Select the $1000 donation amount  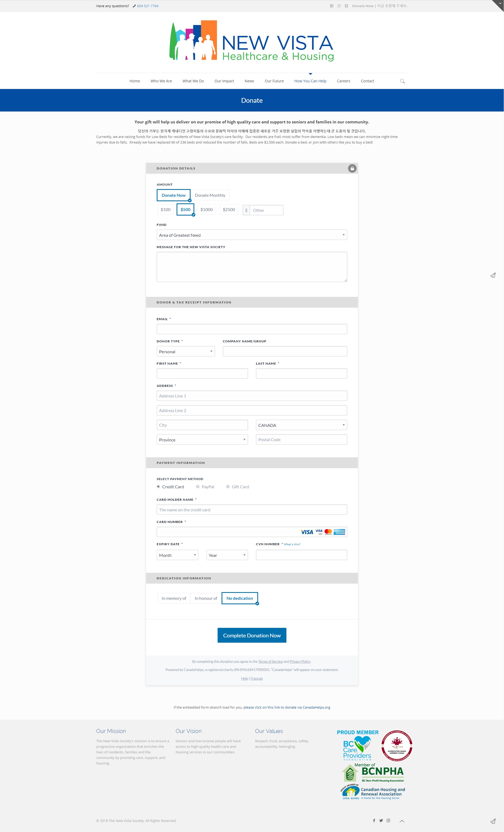coord(206,210)
